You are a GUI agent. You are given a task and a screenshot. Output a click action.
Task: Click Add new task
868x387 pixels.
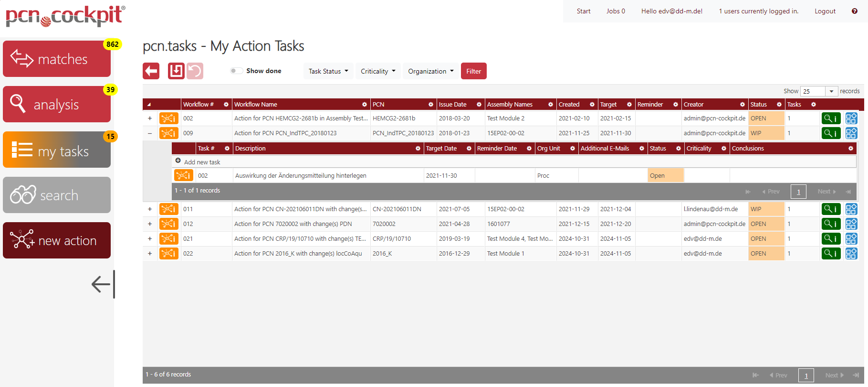[x=201, y=162]
